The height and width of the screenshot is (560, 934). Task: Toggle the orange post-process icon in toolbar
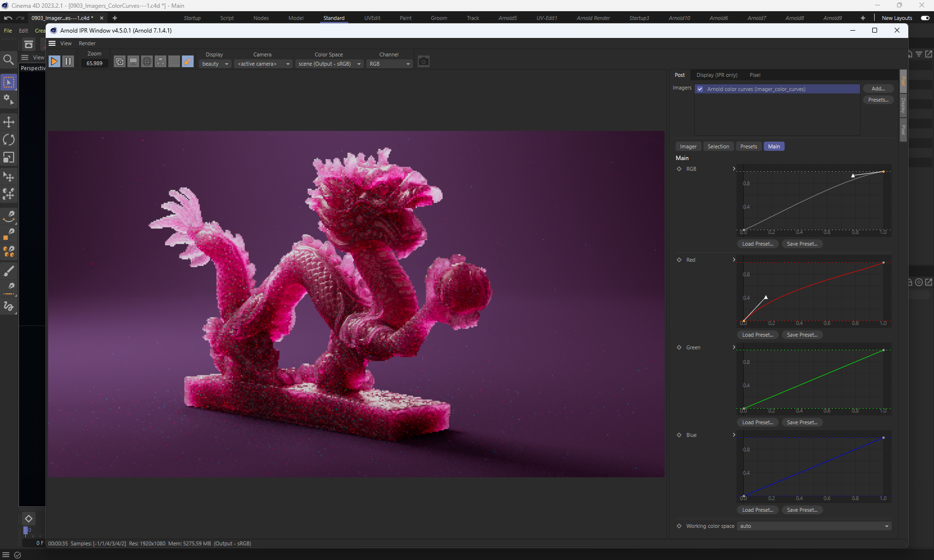[187, 62]
